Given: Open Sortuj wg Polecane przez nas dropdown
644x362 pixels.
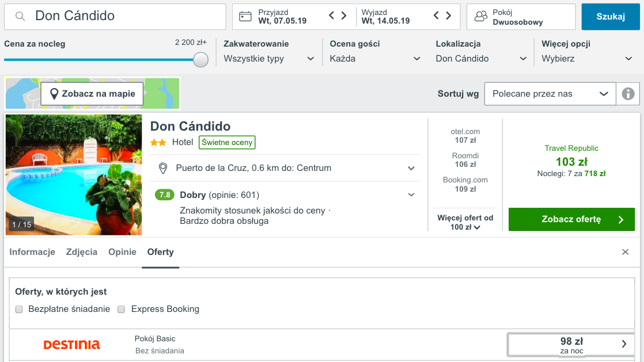Looking at the screenshot, I should [550, 94].
